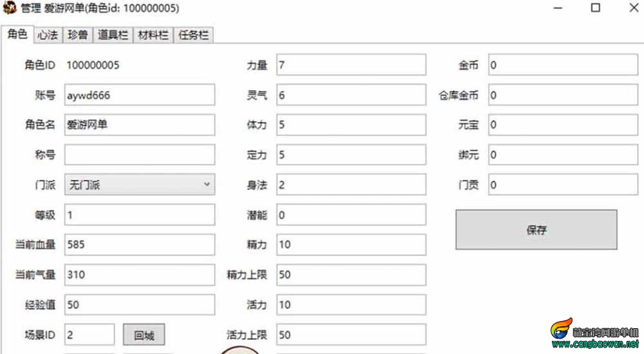Click the 精力上限 input field
The image size is (644, 354).
tap(351, 275)
